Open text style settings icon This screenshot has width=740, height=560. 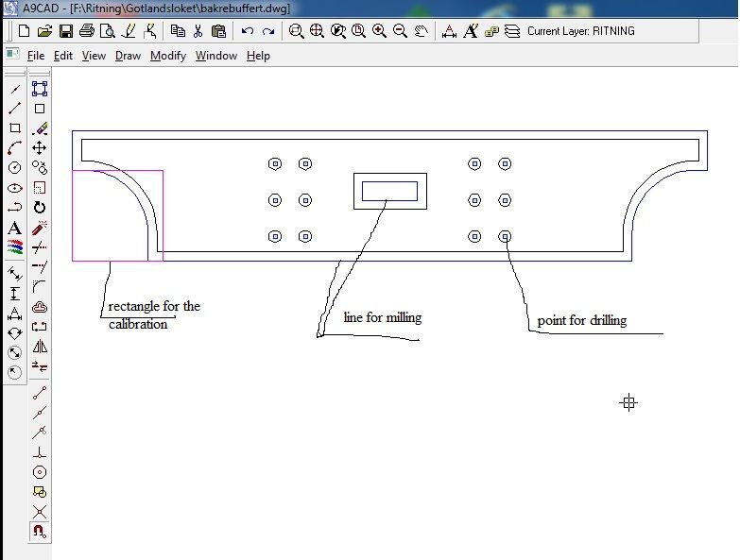pos(470,31)
